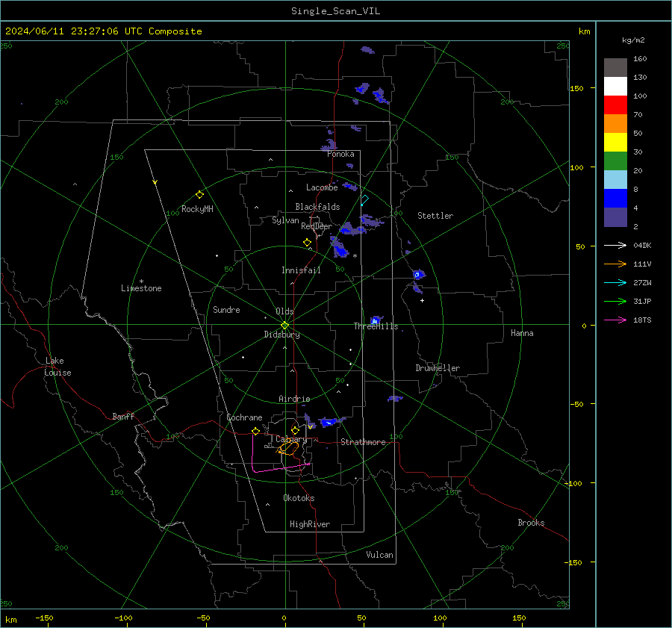Click the cyan 27ZW arrow in legend
This screenshot has height=628, width=672.
(615, 282)
